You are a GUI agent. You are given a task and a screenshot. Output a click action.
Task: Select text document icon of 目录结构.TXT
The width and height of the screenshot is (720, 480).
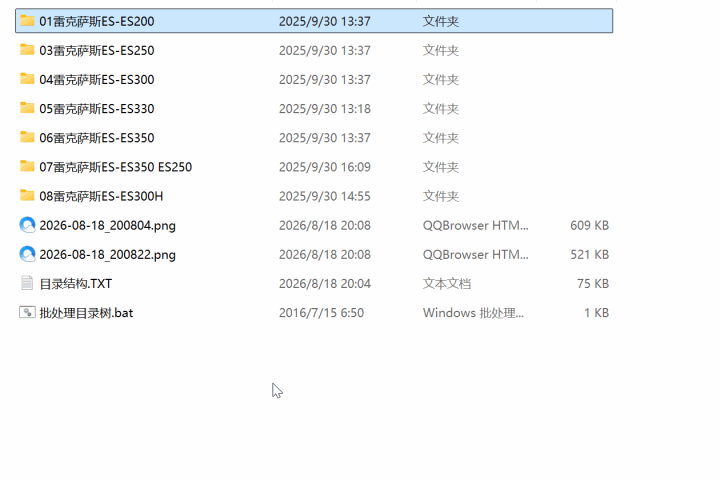[27, 283]
